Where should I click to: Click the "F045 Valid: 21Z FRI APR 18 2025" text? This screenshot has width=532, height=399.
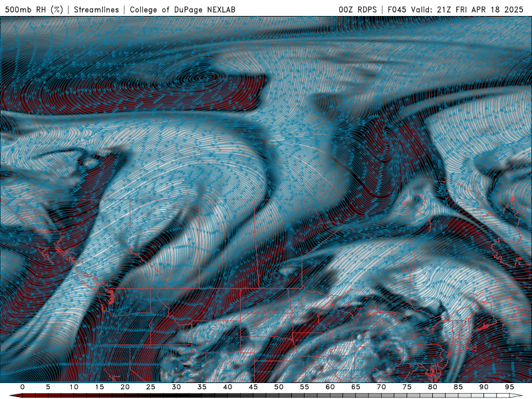point(456,9)
